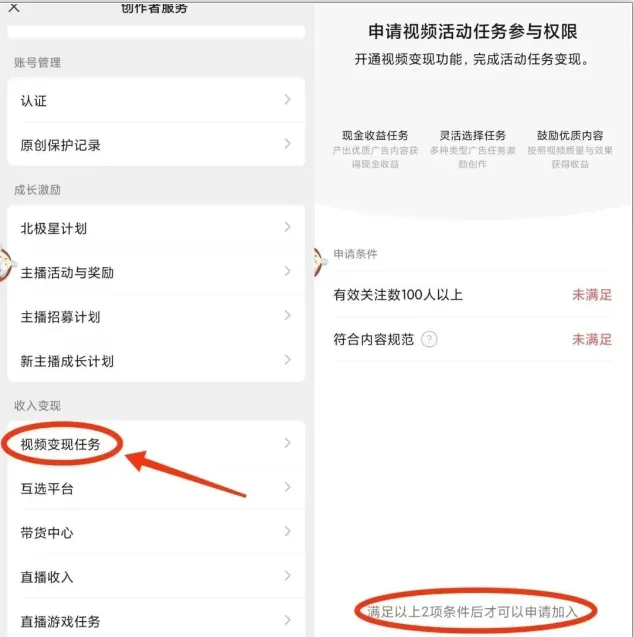Tap the floating mascot icon on left edge

click(5, 264)
